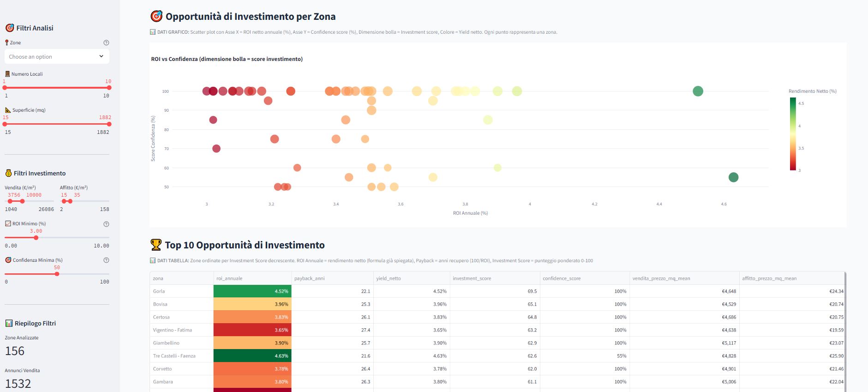Click the key icon beside the Zone label
The width and height of the screenshot is (868, 392).
pos(6,42)
